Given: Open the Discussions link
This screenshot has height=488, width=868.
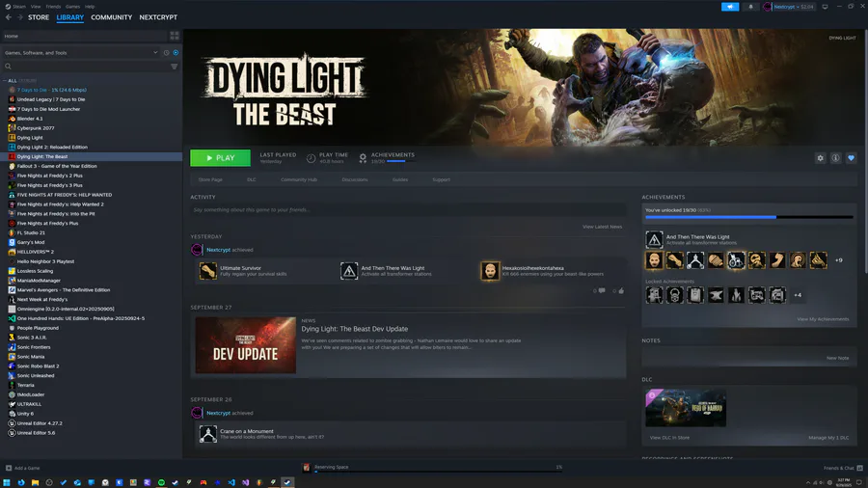Looking at the screenshot, I should 355,179.
